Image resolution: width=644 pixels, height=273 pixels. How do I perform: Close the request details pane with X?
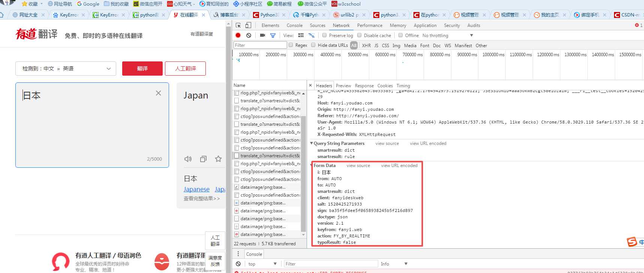310,85
